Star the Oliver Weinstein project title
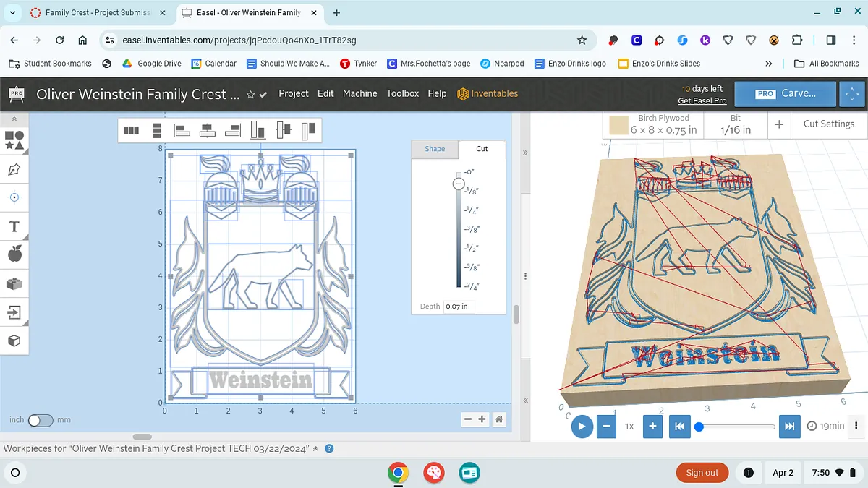Screen dimensions: 868x488 [x=250, y=95]
